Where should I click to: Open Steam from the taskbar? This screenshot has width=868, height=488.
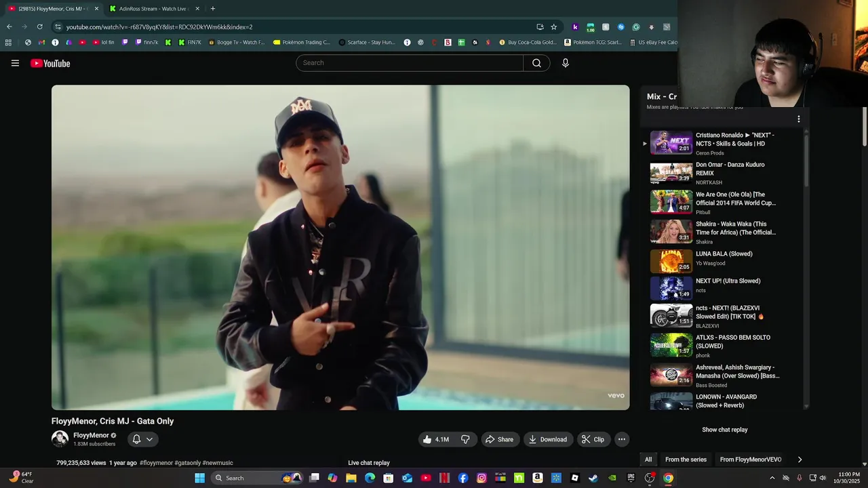point(593,478)
